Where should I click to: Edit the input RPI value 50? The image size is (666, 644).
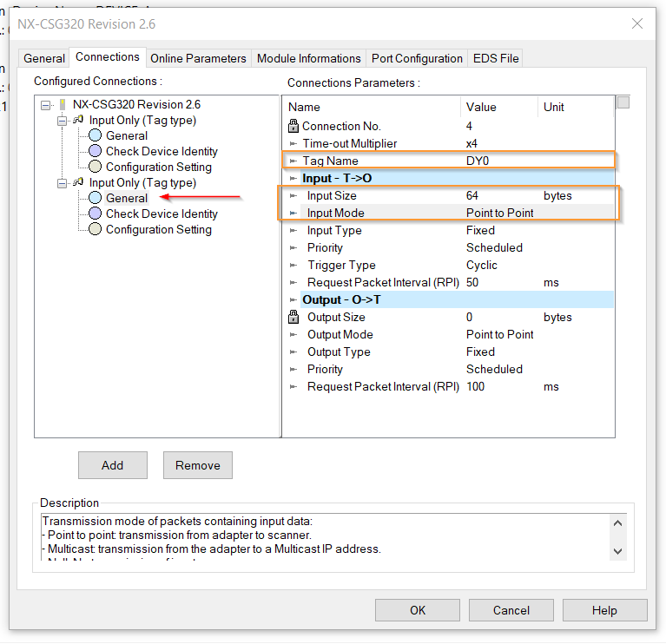click(471, 283)
